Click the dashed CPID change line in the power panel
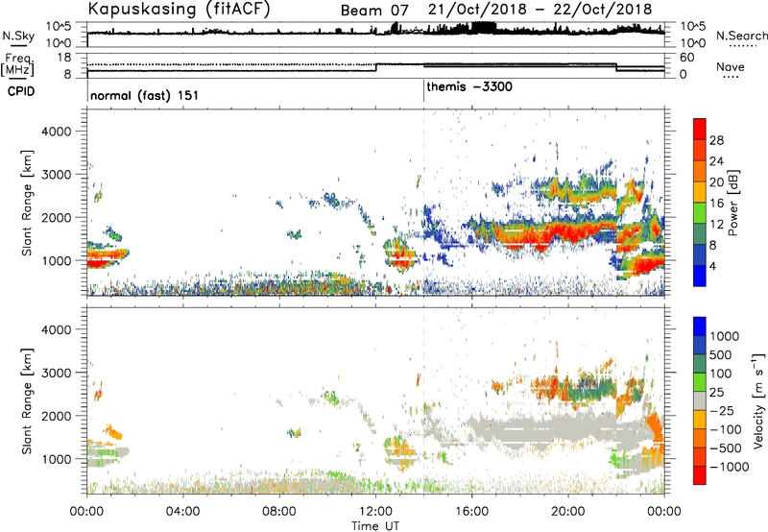This screenshot has width=768, height=532. coord(423,203)
